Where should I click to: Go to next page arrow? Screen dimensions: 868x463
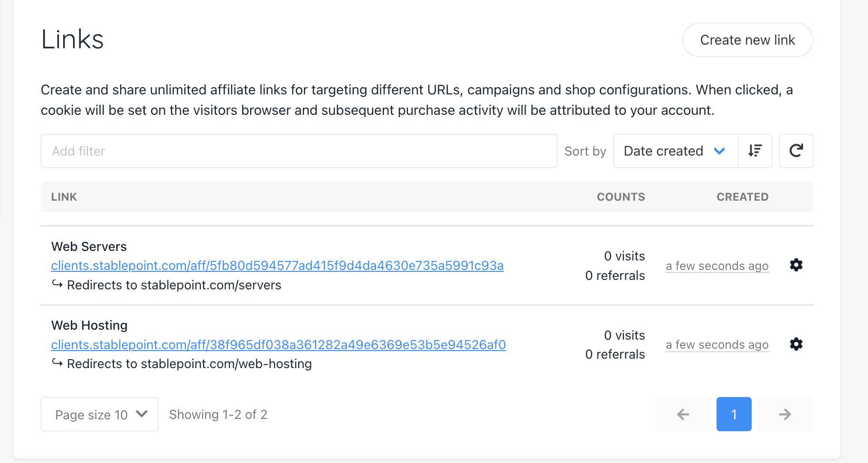(785, 414)
